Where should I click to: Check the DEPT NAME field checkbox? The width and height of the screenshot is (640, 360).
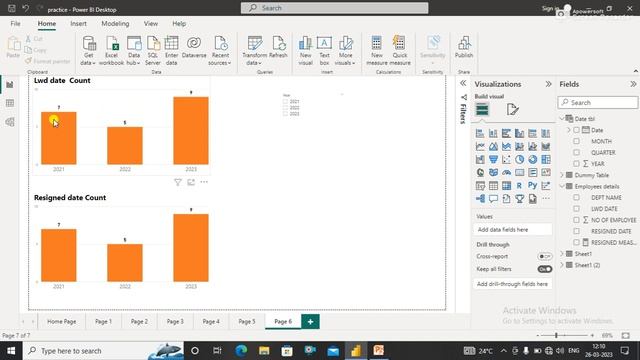tap(576, 198)
